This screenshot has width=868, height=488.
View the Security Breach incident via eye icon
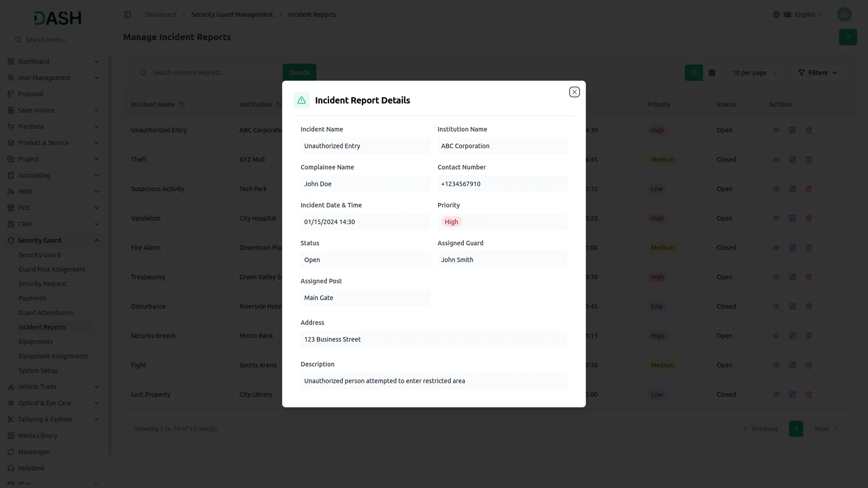pyautogui.click(x=776, y=336)
